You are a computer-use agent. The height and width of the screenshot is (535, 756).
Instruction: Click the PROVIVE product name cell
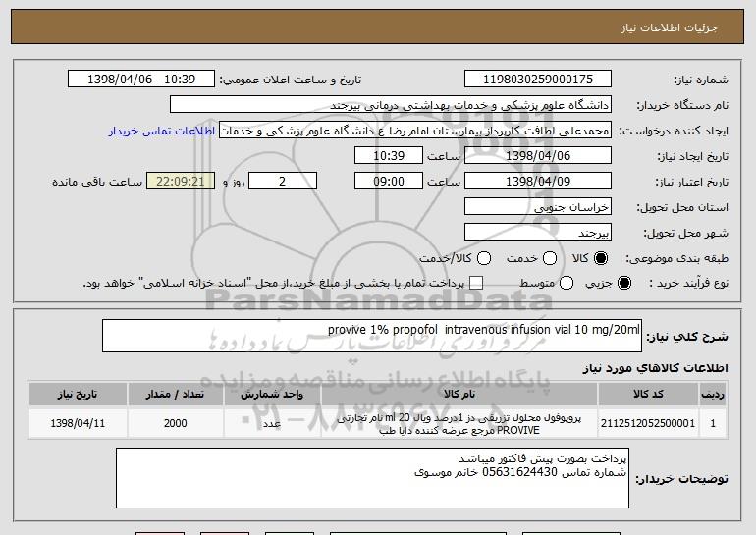459,424
